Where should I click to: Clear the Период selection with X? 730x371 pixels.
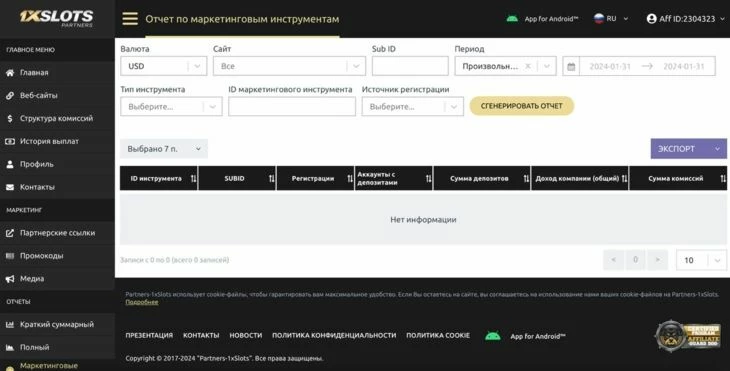point(527,66)
